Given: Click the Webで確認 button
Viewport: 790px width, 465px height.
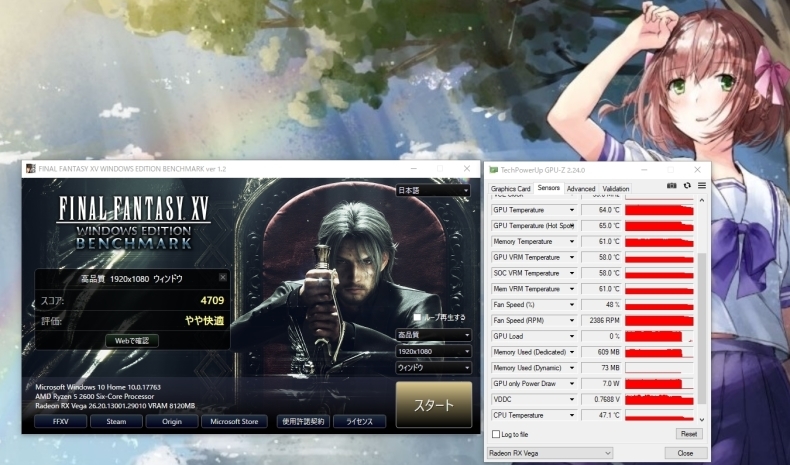Looking at the screenshot, I should (x=132, y=341).
